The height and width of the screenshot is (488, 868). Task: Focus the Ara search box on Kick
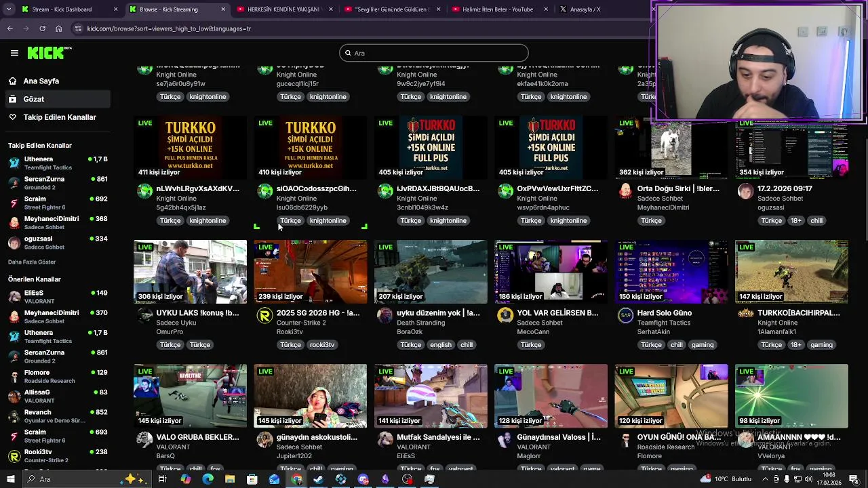coord(434,53)
